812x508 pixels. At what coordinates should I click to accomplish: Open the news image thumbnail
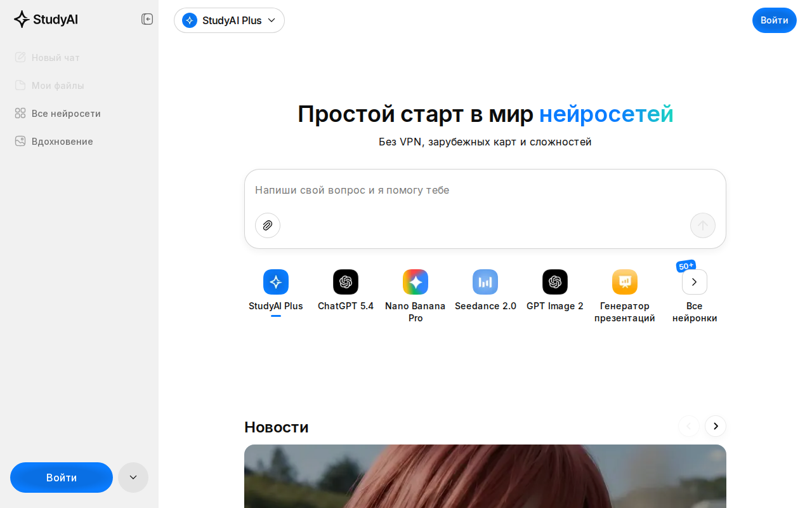[485, 476]
